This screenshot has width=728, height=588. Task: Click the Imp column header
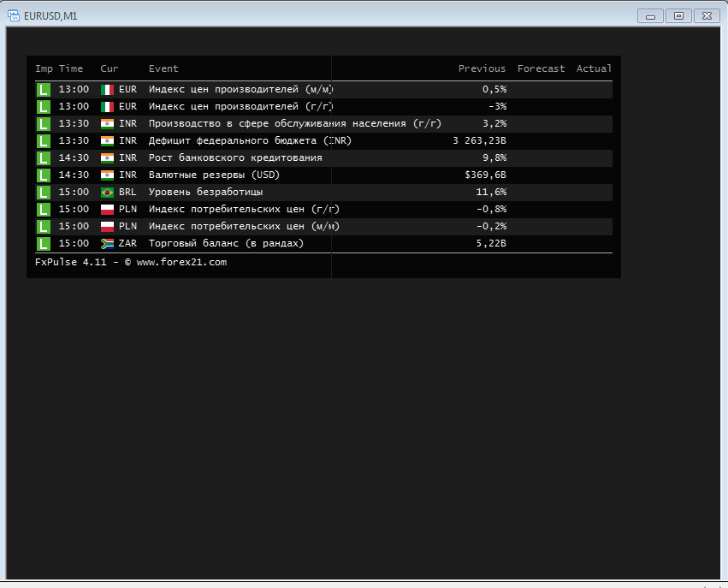point(44,68)
